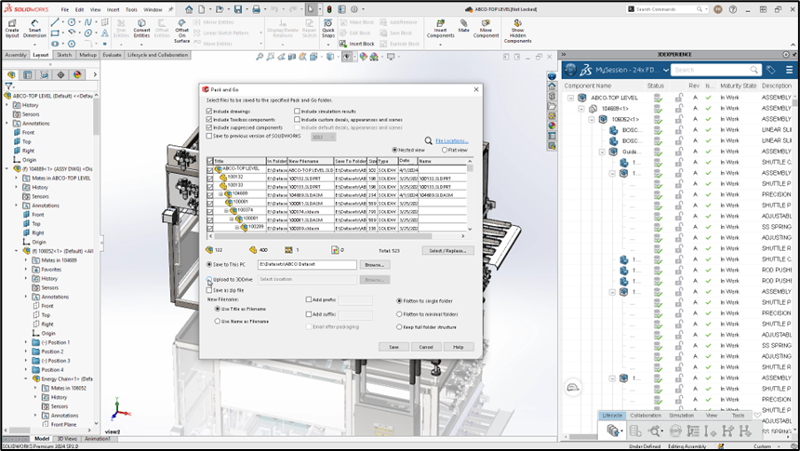
Task: Switch to the Evaluate tab
Action: click(x=112, y=55)
